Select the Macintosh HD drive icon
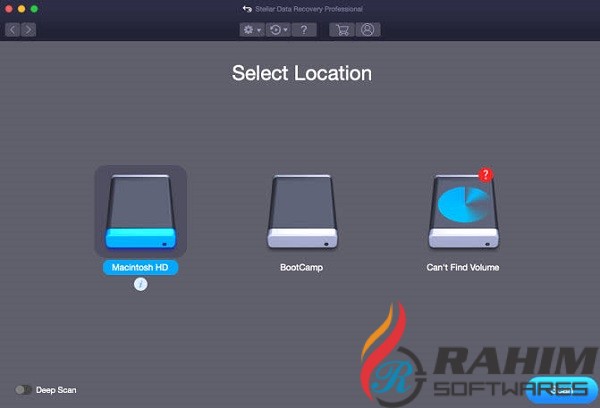The width and height of the screenshot is (600, 408). (x=140, y=211)
